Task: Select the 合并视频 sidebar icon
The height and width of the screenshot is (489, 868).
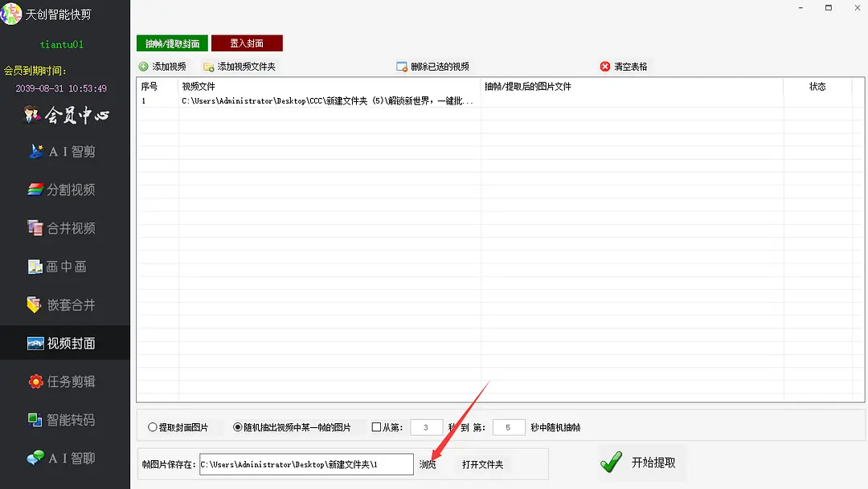Action: pos(35,227)
